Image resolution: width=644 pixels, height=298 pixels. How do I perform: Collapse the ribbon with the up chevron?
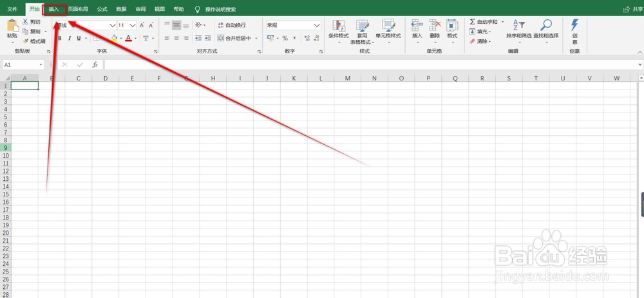pyautogui.click(x=639, y=52)
